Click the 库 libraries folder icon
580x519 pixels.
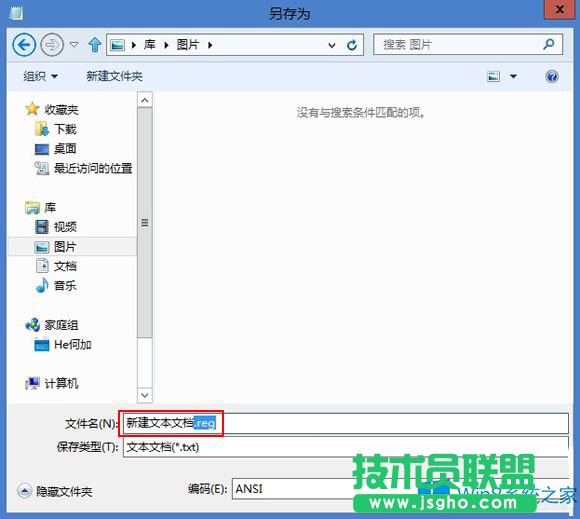pos(33,208)
